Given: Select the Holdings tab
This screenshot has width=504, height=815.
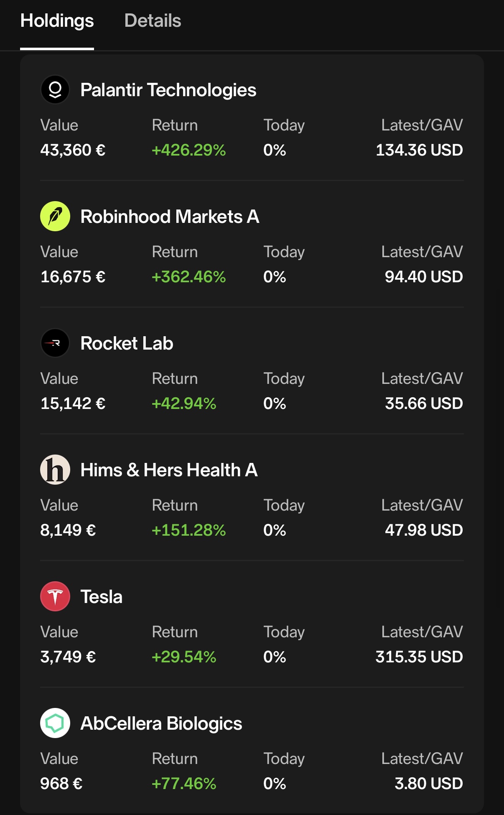Looking at the screenshot, I should click(x=57, y=21).
